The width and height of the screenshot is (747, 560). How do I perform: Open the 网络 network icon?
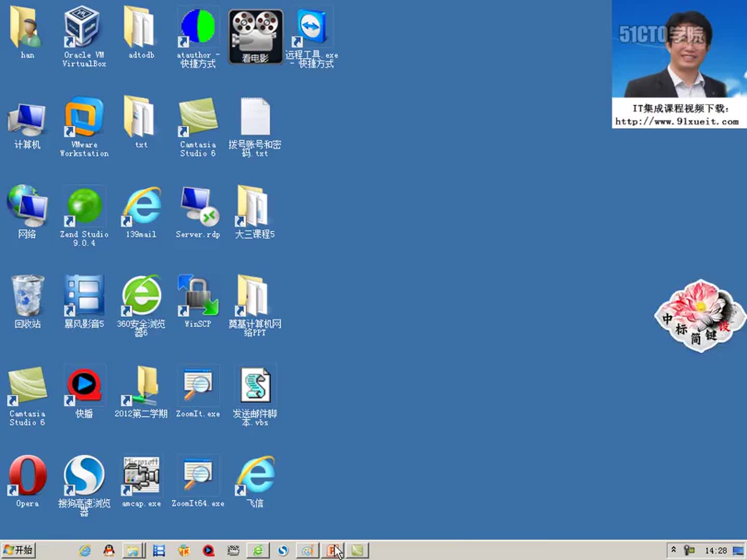pos(27,213)
